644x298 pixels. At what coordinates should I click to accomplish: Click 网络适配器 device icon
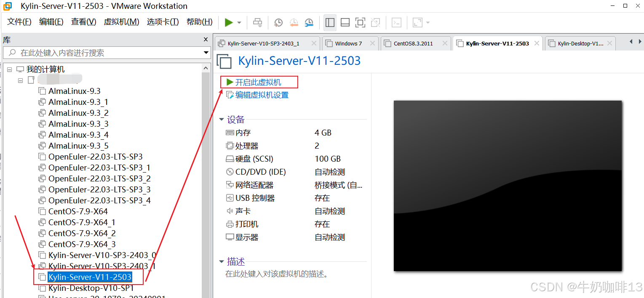tap(230, 185)
